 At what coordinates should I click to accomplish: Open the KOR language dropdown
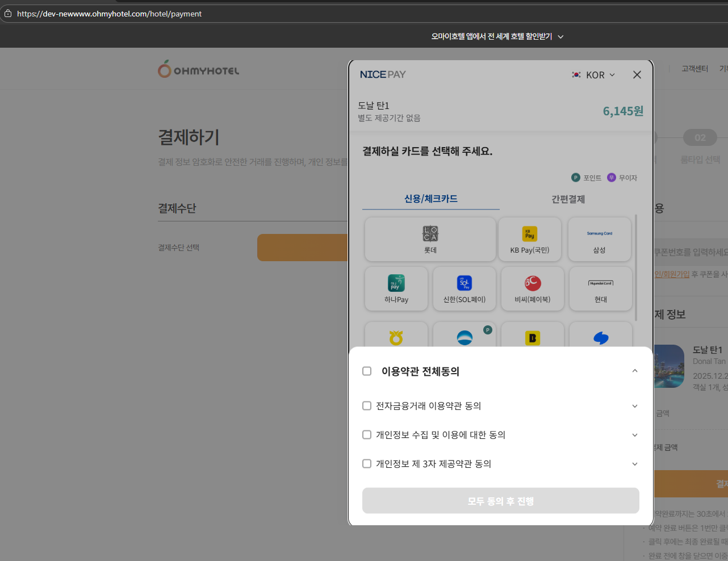point(593,75)
